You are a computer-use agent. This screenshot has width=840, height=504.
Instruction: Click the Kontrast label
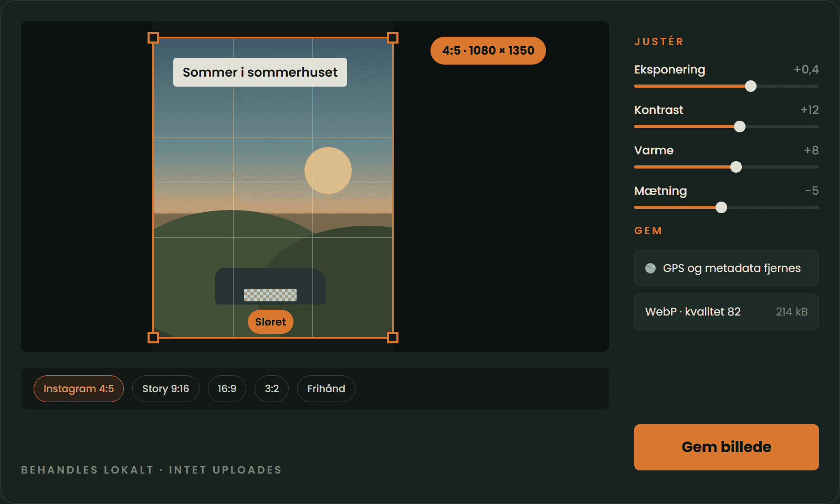[x=658, y=110]
